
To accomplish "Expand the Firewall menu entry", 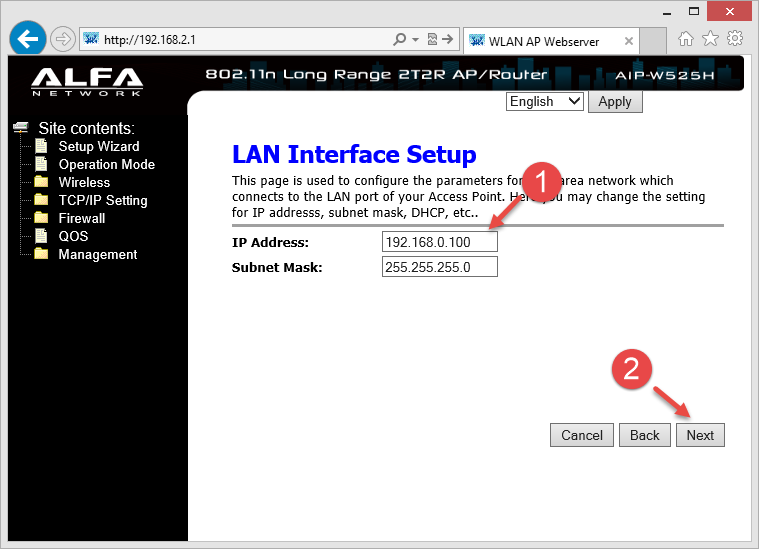I will [82, 218].
